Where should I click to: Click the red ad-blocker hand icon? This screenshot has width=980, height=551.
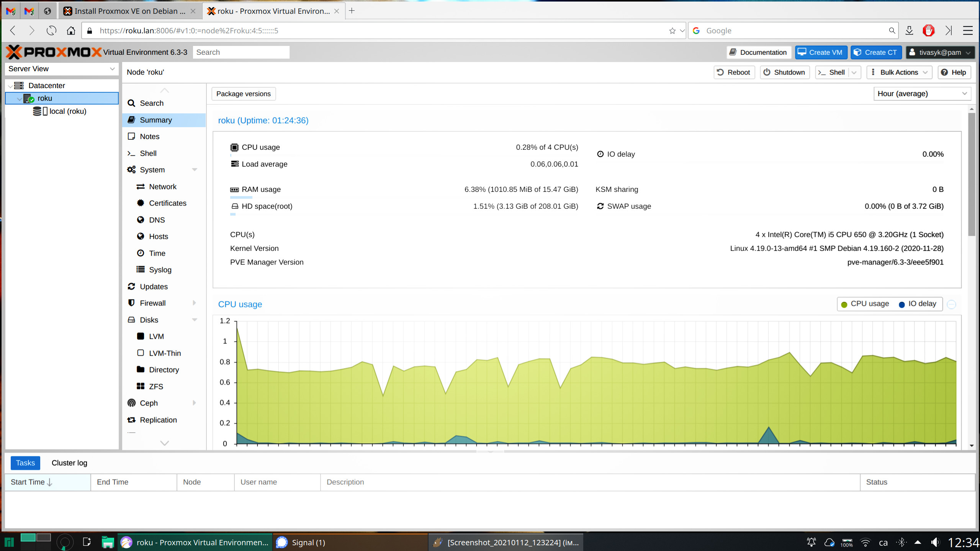(928, 31)
